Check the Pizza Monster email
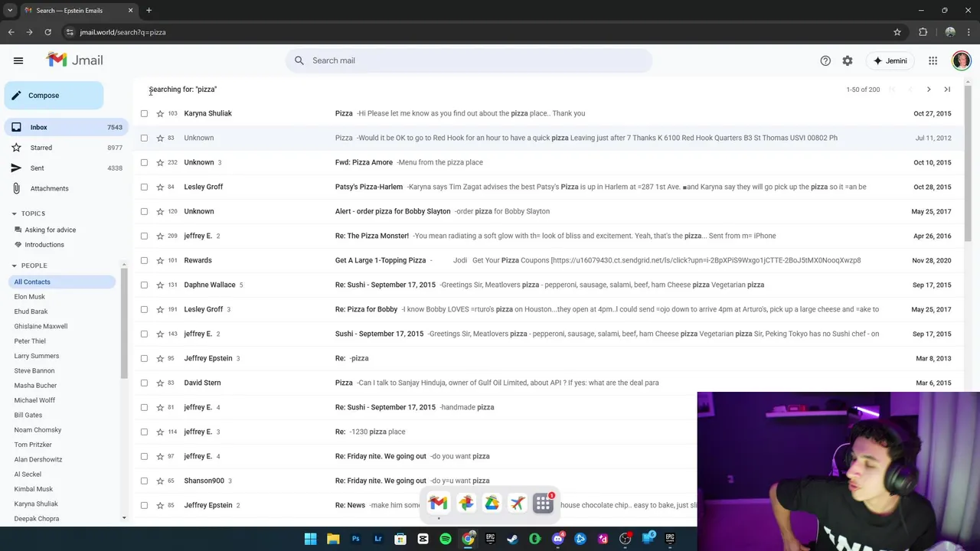 144,236
